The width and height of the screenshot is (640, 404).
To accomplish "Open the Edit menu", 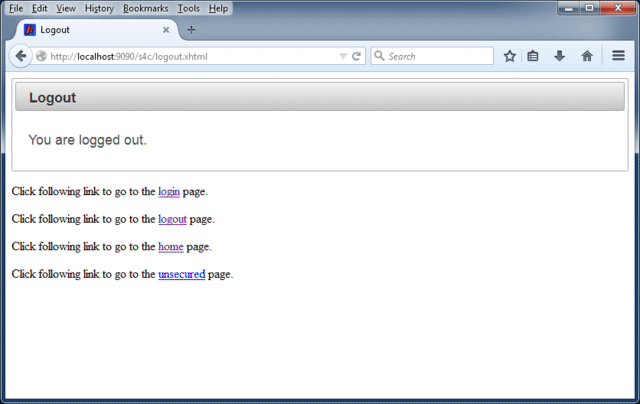I will (x=40, y=8).
